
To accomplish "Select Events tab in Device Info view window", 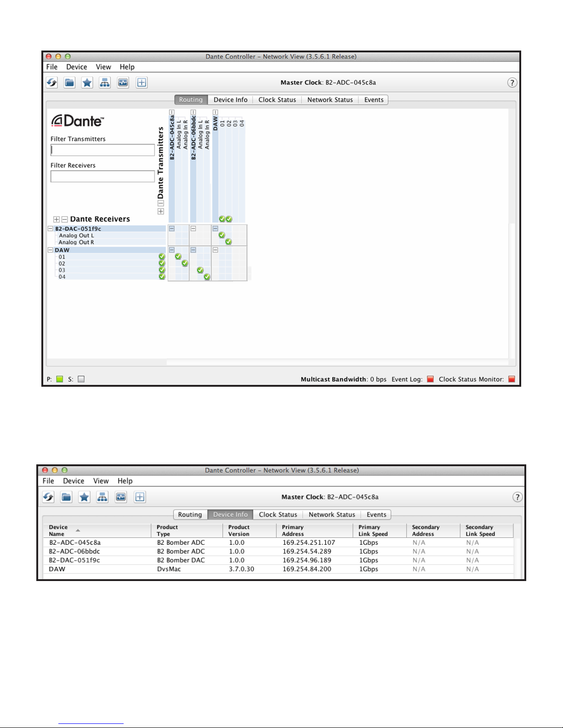I will coord(376,514).
